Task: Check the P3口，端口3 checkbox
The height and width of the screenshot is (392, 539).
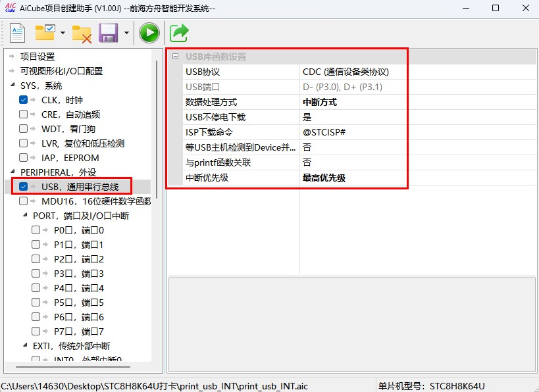Action: pos(36,273)
